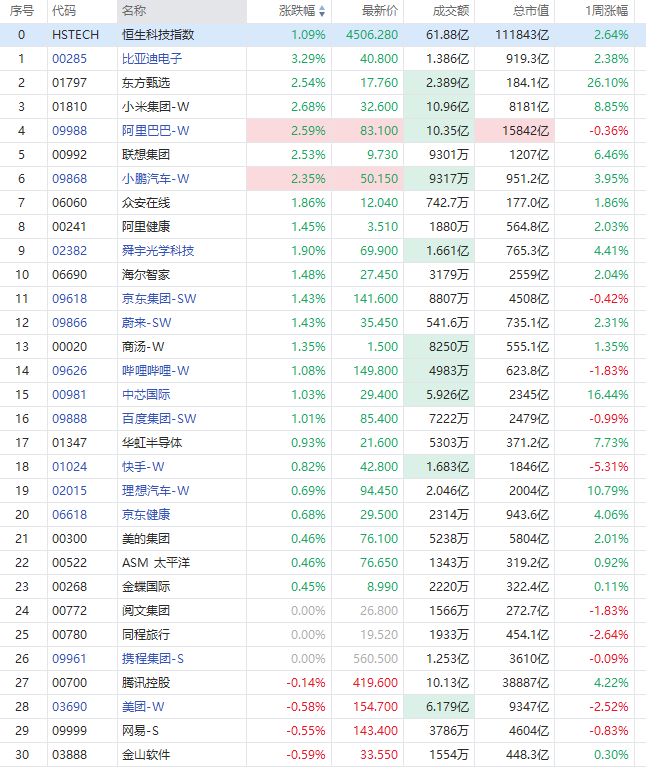Click 金山软件 change -0.59%
Viewport: 646px width, 771px height.
(306, 755)
